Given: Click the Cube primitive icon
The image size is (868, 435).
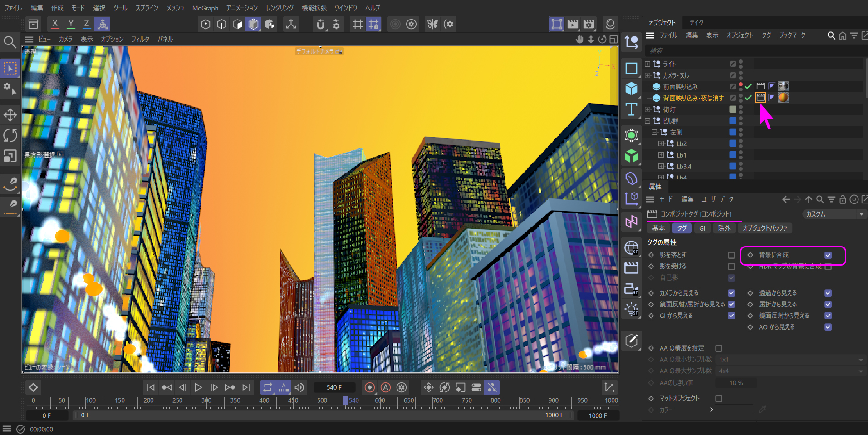Looking at the screenshot, I should point(631,89).
